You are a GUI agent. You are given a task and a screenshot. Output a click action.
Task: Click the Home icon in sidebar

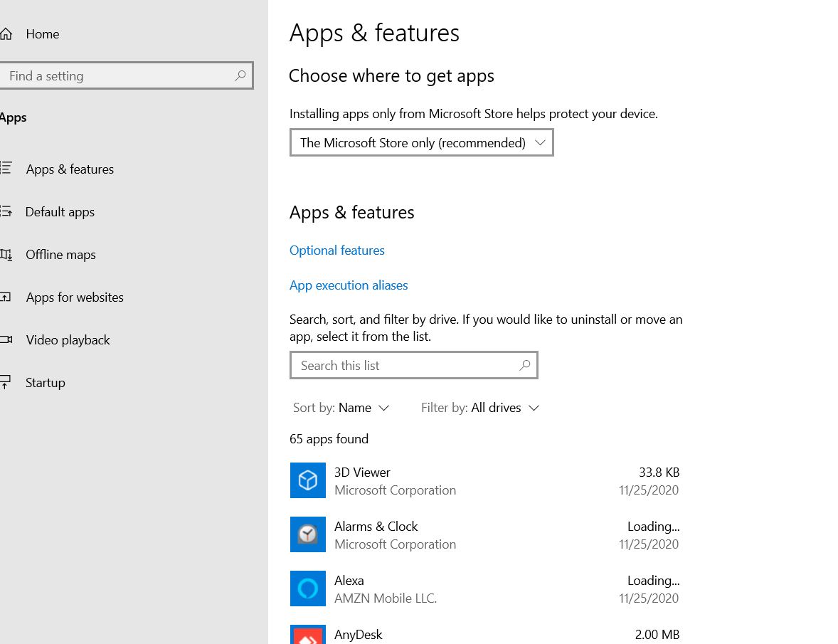6,34
